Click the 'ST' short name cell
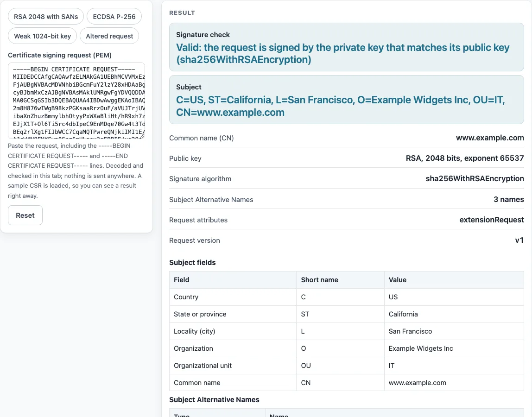 (x=340, y=314)
